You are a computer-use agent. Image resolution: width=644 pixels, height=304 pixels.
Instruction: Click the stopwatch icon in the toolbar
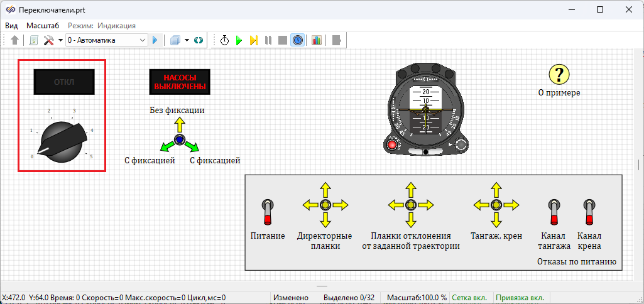tap(225, 40)
